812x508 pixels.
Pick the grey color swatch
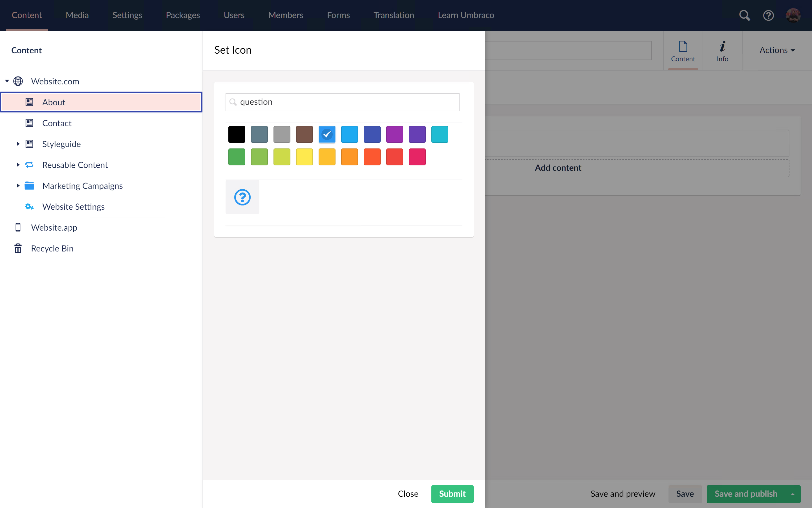click(x=282, y=134)
